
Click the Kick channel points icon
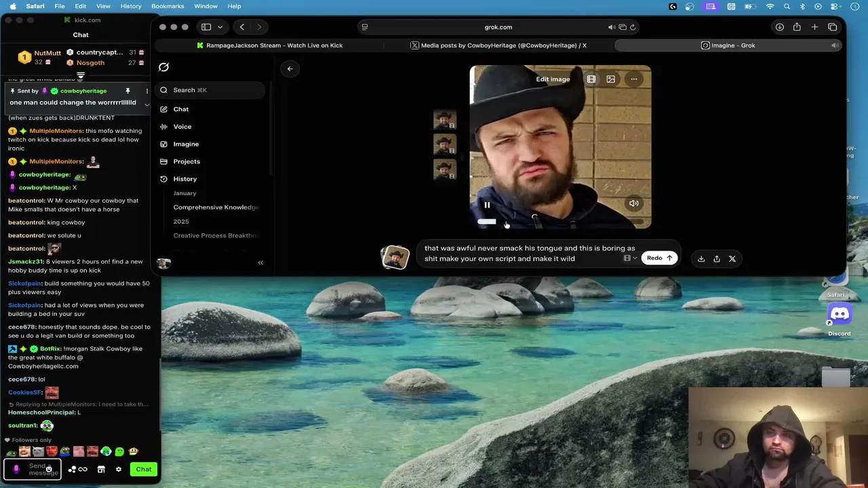tap(71, 469)
